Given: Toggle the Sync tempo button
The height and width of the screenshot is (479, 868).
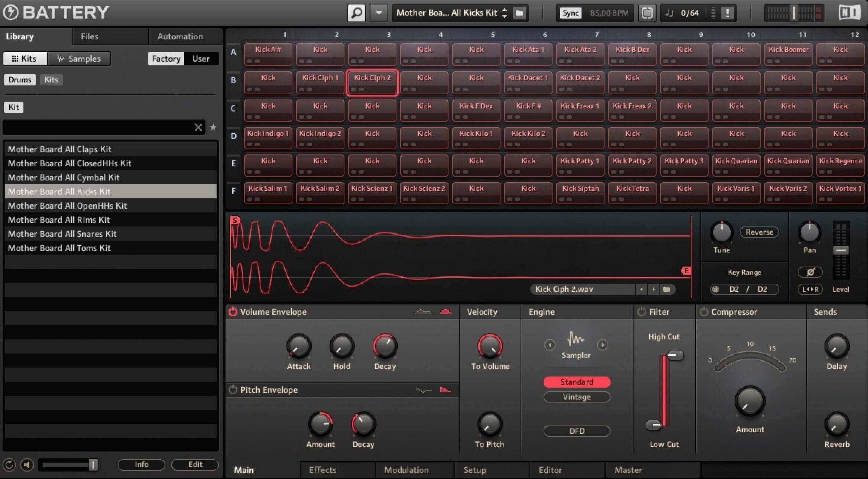Looking at the screenshot, I should click(x=570, y=13).
